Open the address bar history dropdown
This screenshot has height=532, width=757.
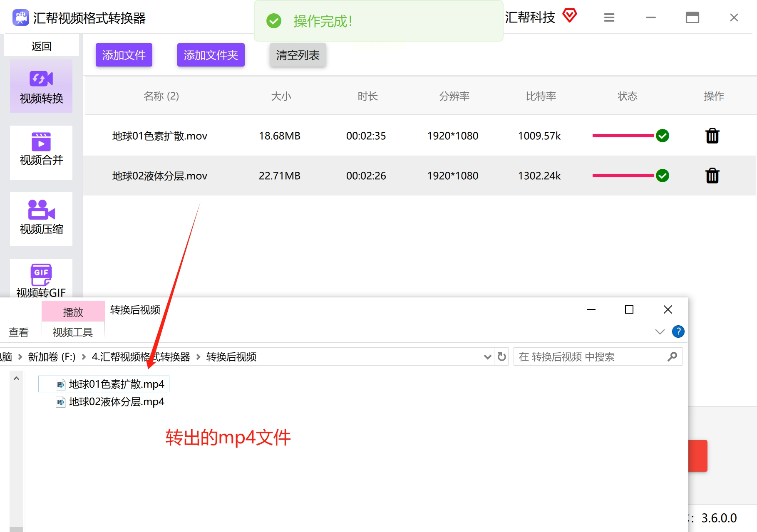[488, 357]
